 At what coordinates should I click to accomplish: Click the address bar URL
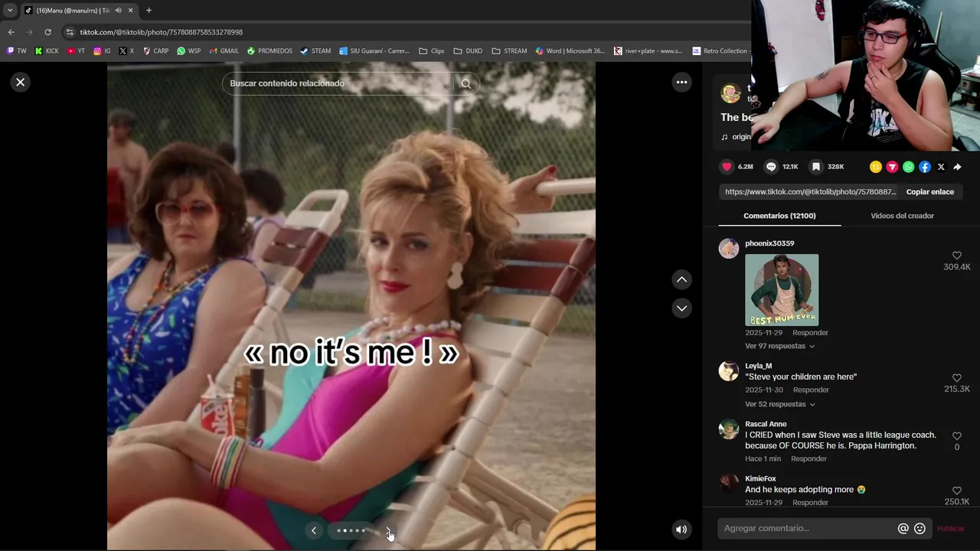coord(162,32)
